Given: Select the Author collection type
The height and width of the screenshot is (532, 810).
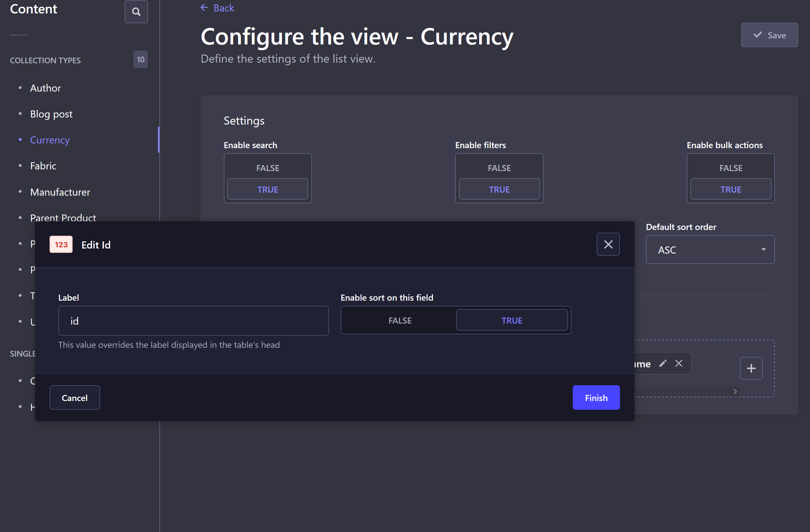Looking at the screenshot, I should [45, 88].
